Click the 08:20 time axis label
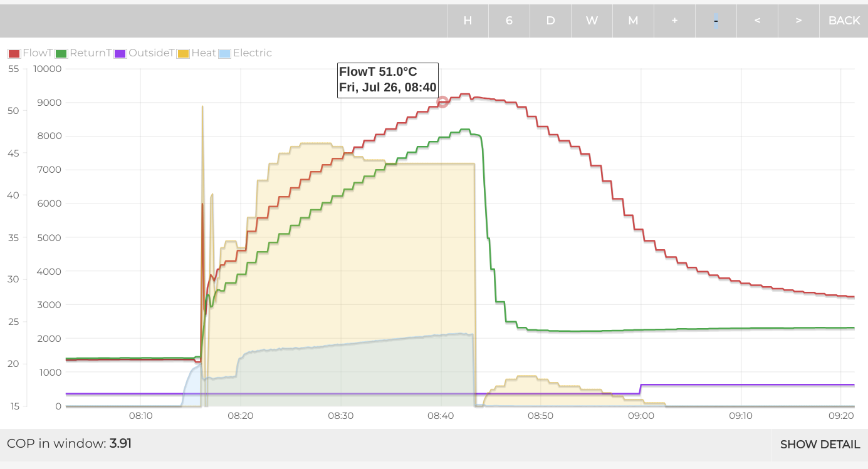Image resolution: width=868 pixels, height=469 pixels. (x=240, y=416)
